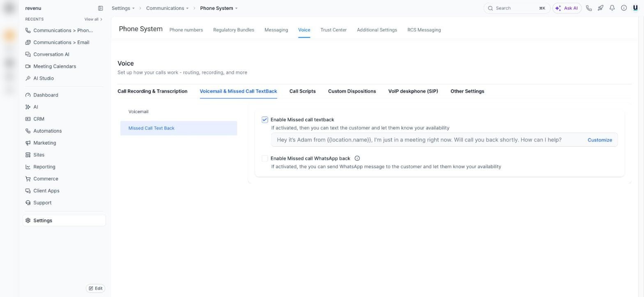Click the Ask AI button

pyautogui.click(x=567, y=8)
